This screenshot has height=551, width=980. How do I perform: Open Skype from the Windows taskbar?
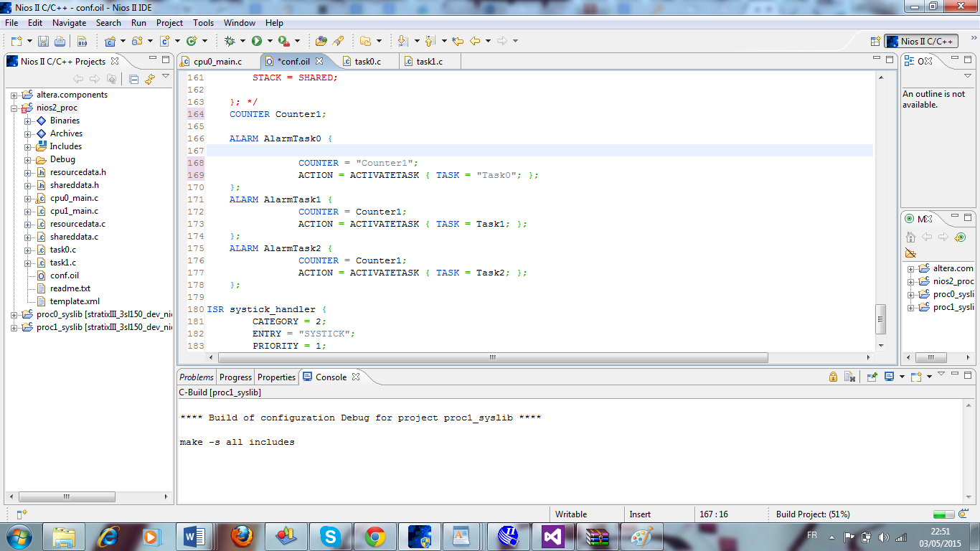coord(330,537)
